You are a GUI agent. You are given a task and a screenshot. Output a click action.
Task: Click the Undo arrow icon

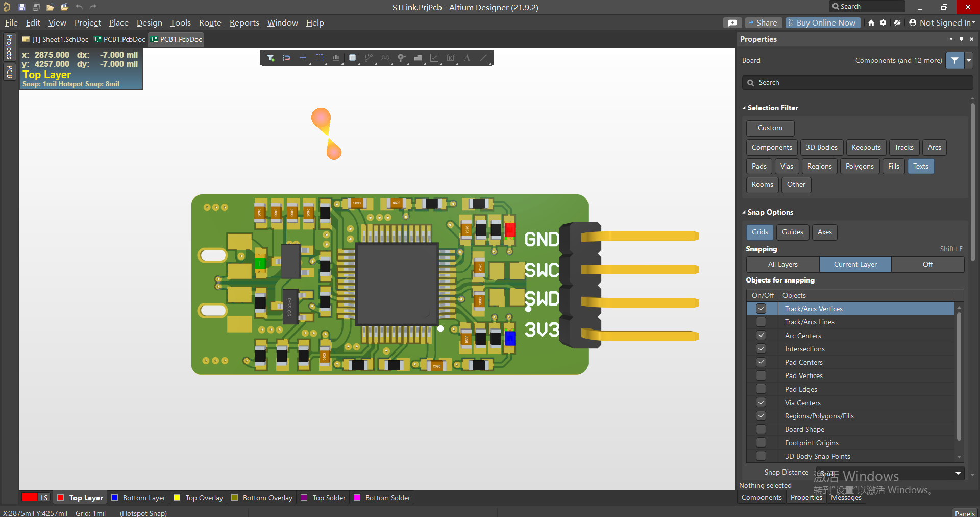pos(79,7)
